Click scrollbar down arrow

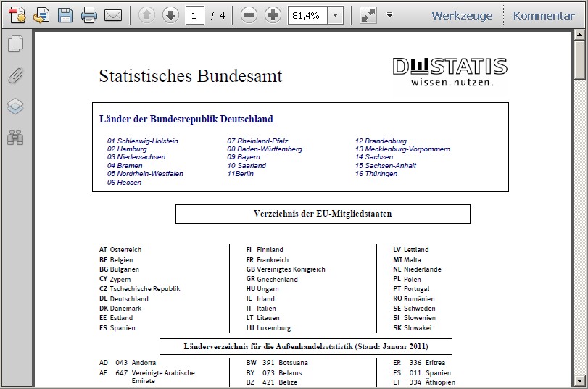point(579,382)
